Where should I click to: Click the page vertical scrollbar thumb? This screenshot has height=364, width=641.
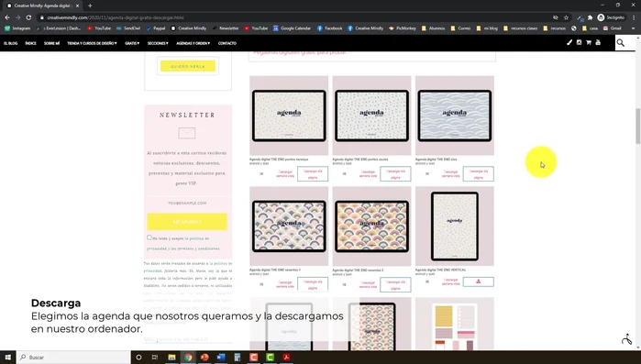(637, 127)
